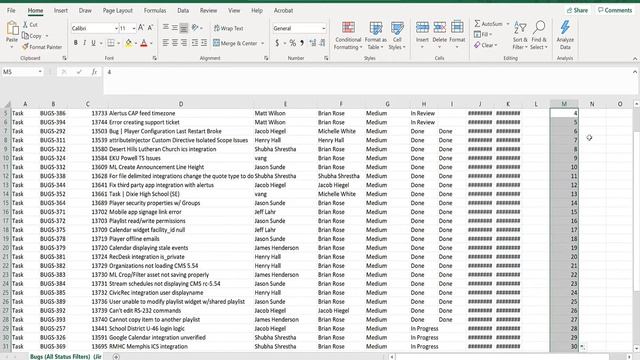Open the font color dropdown arrow

point(151,43)
